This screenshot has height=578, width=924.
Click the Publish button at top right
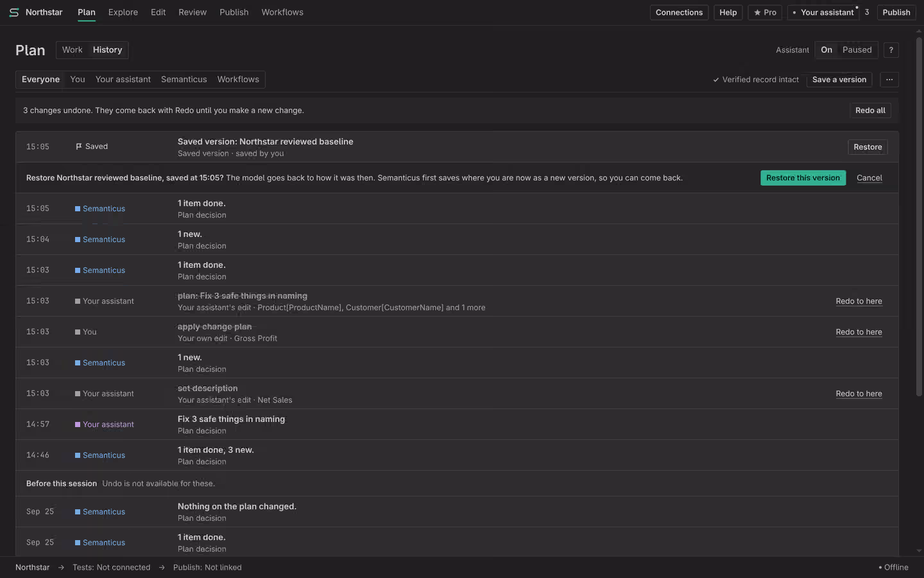[896, 12]
